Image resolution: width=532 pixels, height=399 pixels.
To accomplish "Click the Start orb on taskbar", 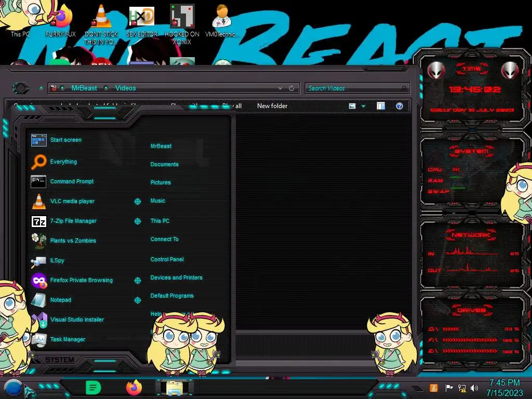I will 13,388.
